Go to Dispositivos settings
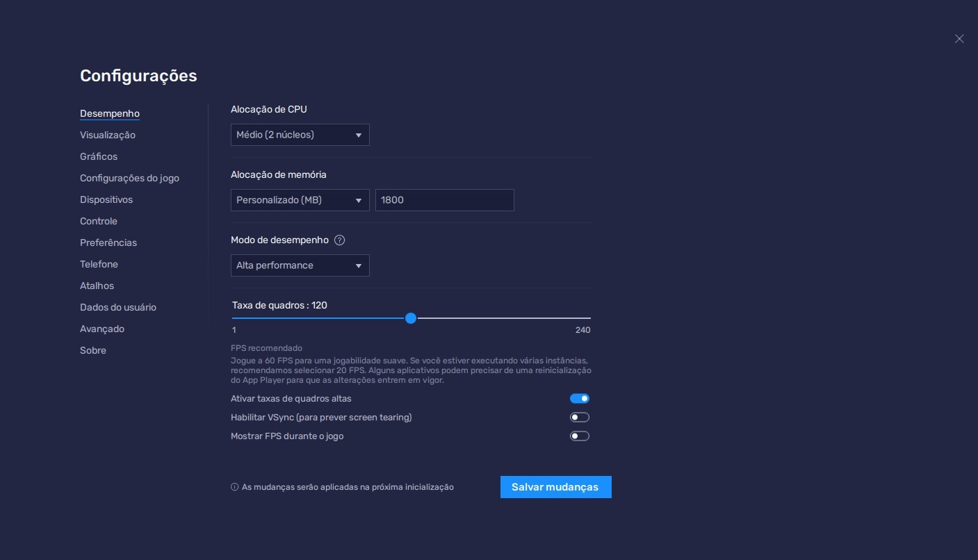This screenshot has height=560, width=978. coord(106,199)
